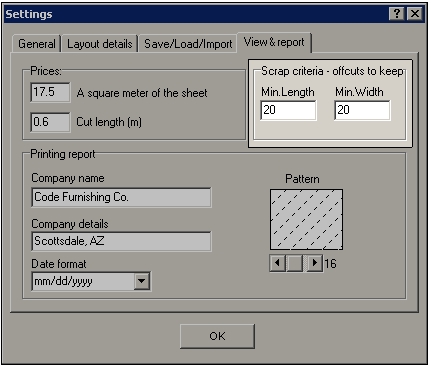431x366 pixels.
Task: Click the pattern scrollbar thumb
Action: [x=295, y=263]
